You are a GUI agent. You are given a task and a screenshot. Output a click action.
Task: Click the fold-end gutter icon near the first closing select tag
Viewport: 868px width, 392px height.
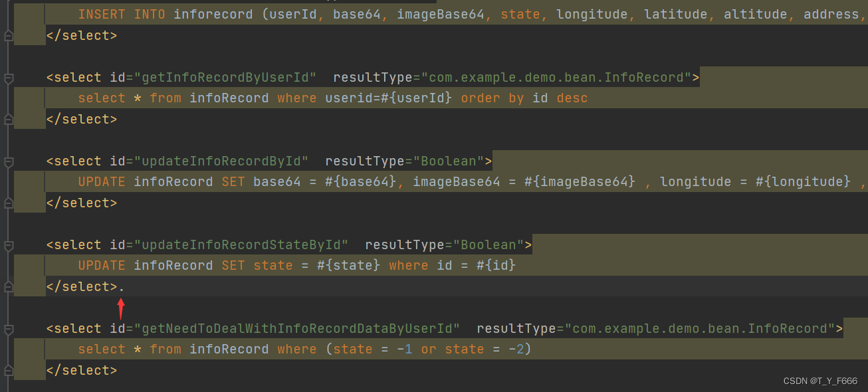click(x=8, y=37)
